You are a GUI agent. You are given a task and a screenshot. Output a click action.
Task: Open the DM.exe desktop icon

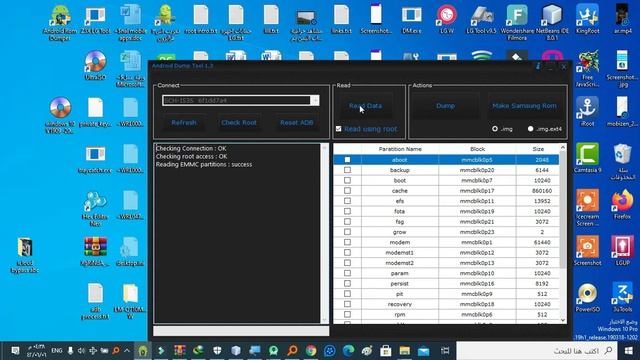click(411, 19)
